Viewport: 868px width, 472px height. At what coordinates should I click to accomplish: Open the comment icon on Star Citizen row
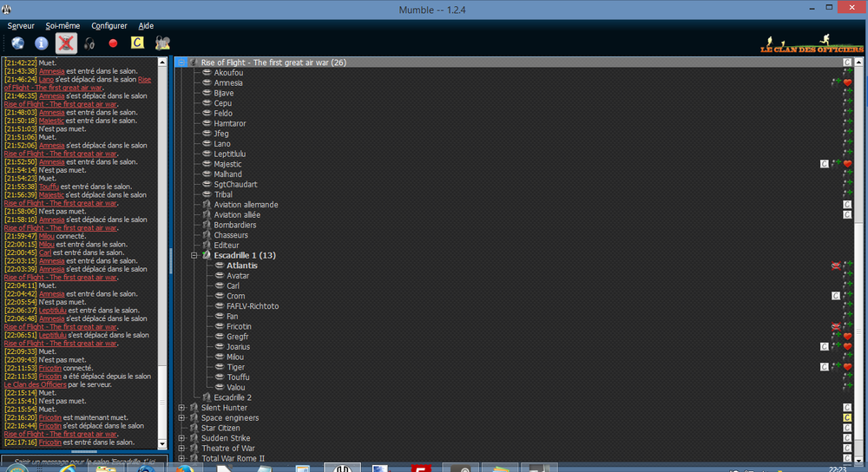(x=847, y=428)
